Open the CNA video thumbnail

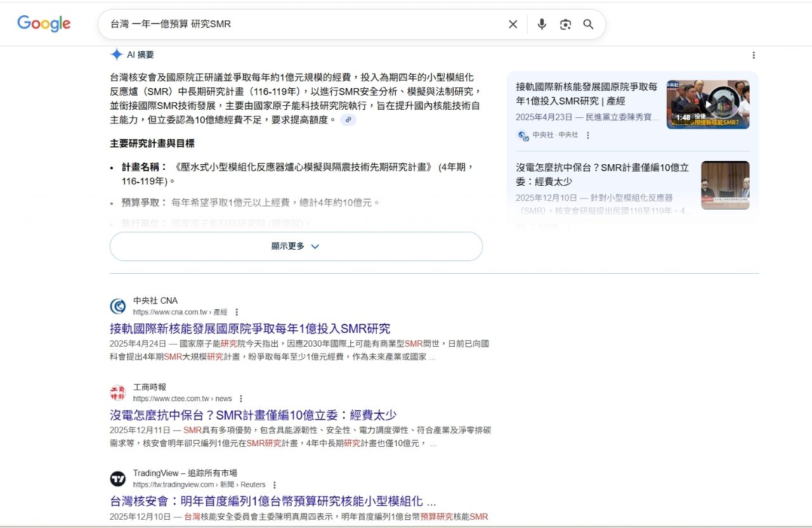point(707,104)
